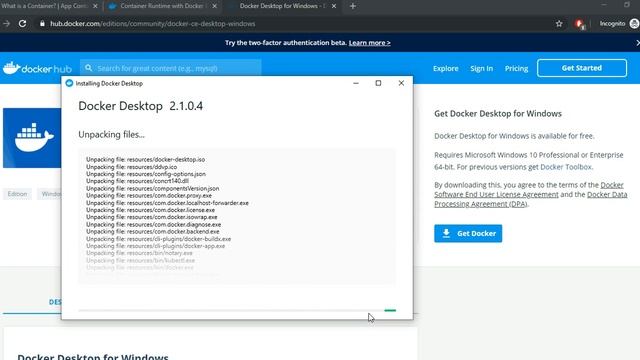The image size is (640, 360).
Task: Maximize the Installing Docker Desktop window
Action: click(x=378, y=83)
